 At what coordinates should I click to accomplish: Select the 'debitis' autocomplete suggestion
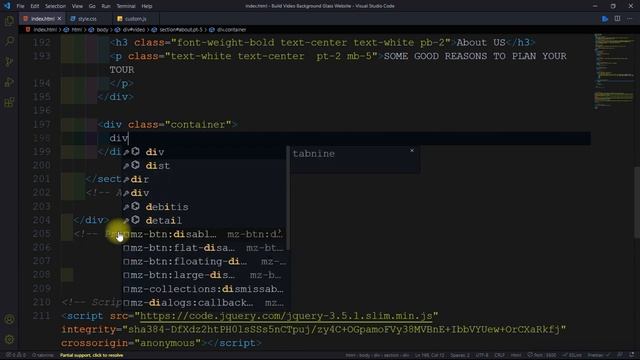click(x=204, y=207)
